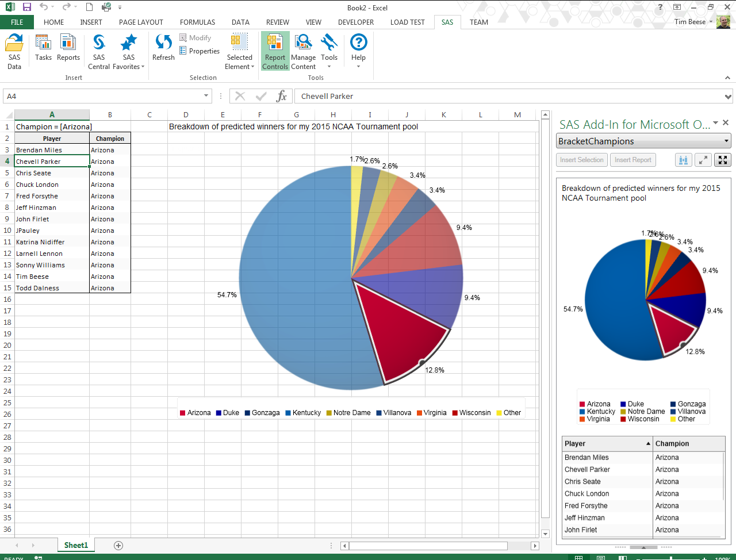
Task: Click the Champion column header in pane table
Action: coord(689,443)
